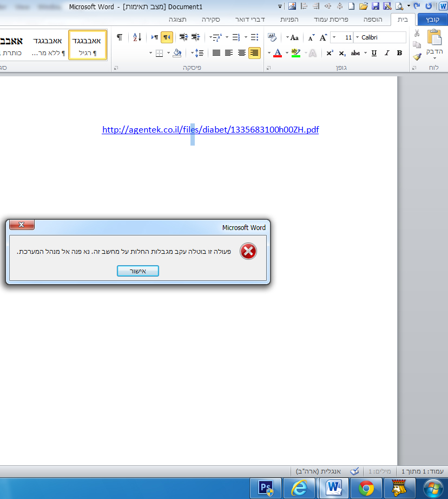Open the Change Case Aa dropdown
Viewport: 448px width, 499px height.
pos(292,37)
